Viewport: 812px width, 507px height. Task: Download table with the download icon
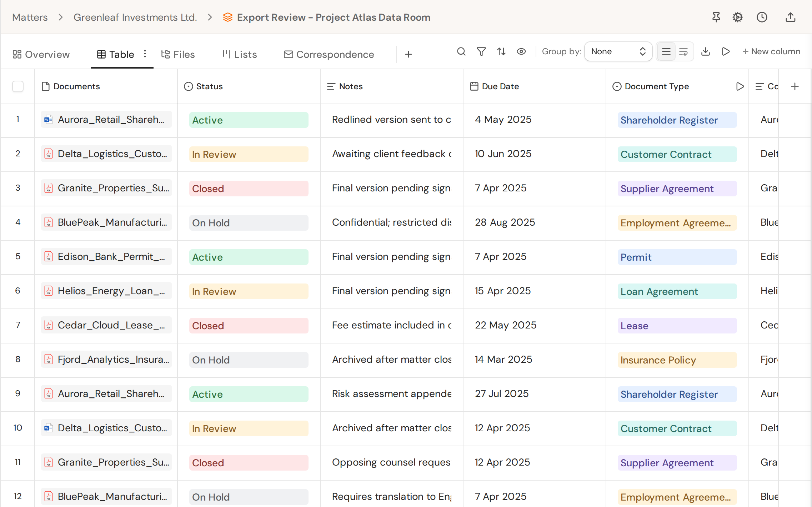(x=706, y=52)
